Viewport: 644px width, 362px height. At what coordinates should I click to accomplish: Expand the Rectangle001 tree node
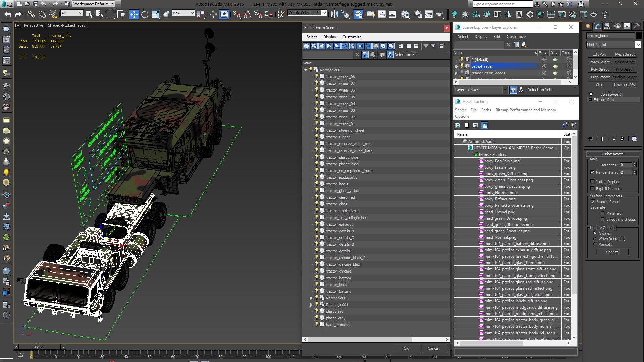(311, 305)
